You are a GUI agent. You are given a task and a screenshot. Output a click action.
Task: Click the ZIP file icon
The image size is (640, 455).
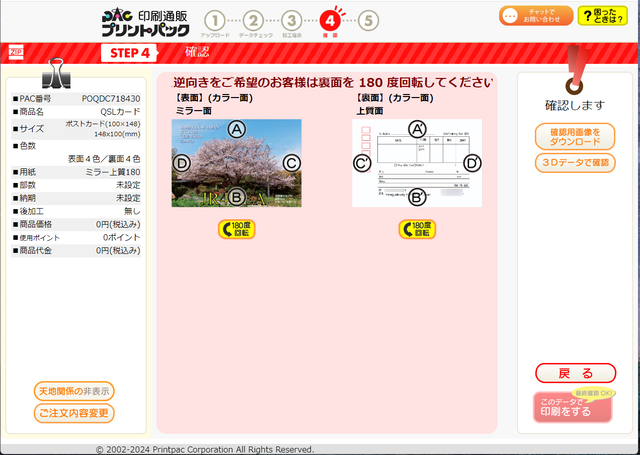[x=16, y=52]
